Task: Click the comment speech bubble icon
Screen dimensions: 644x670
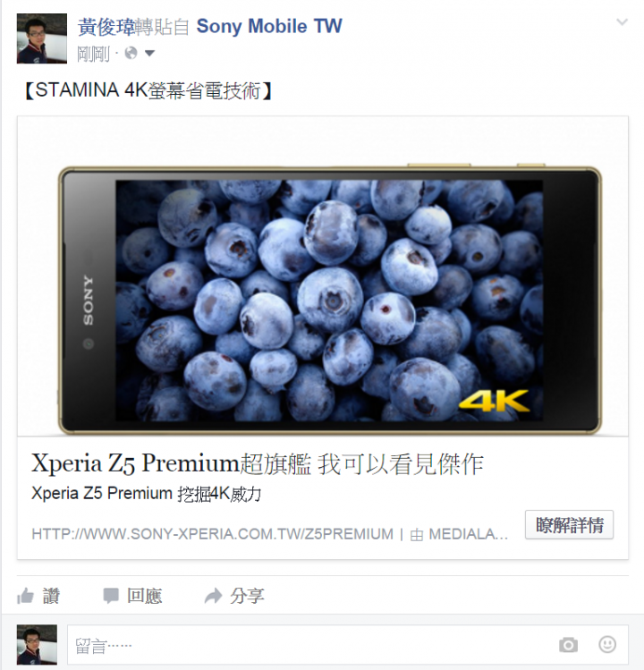Action: click(x=111, y=596)
